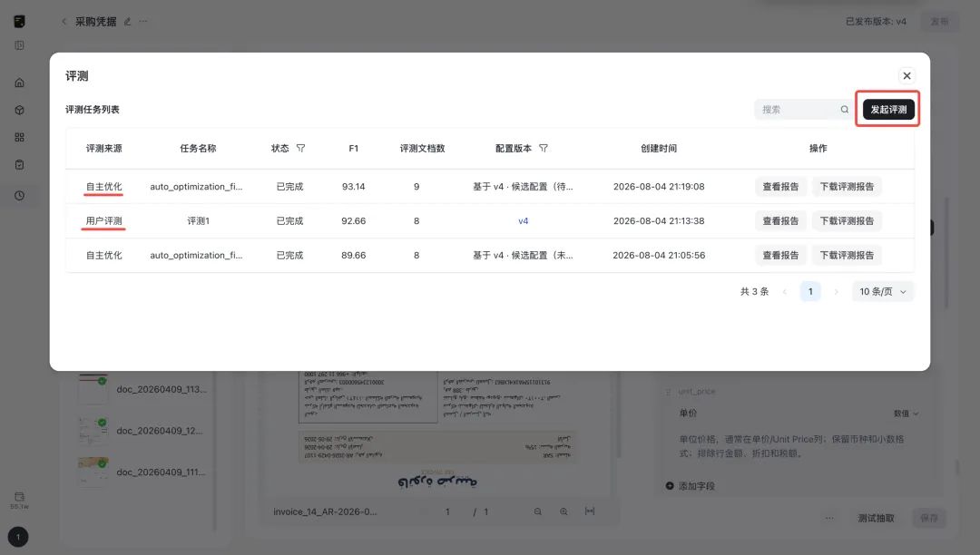This screenshot has width=980, height=555.
Task: Click the 创建时间 column header
Action: tap(659, 148)
